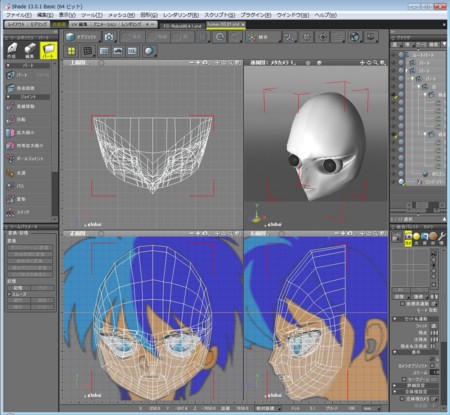Expand the 詳細設定 section
This screenshot has height=415, width=450.
tap(416, 385)
